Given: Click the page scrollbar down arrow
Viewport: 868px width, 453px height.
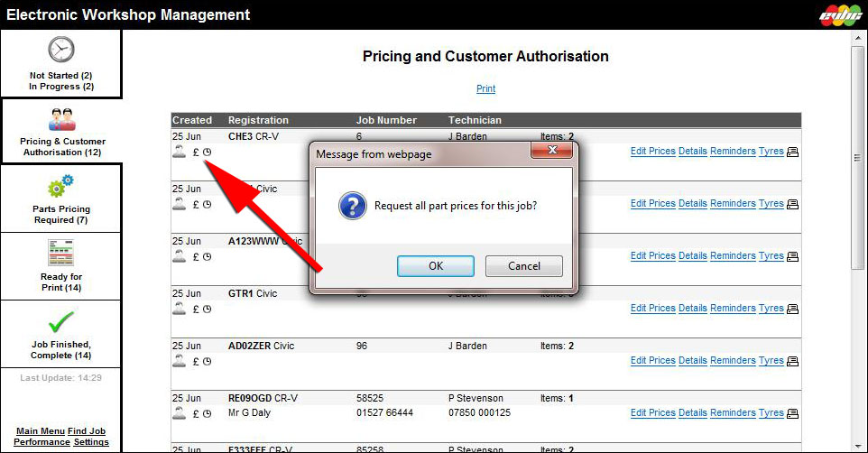Looking at the screenshot, I should coord(858,447).
